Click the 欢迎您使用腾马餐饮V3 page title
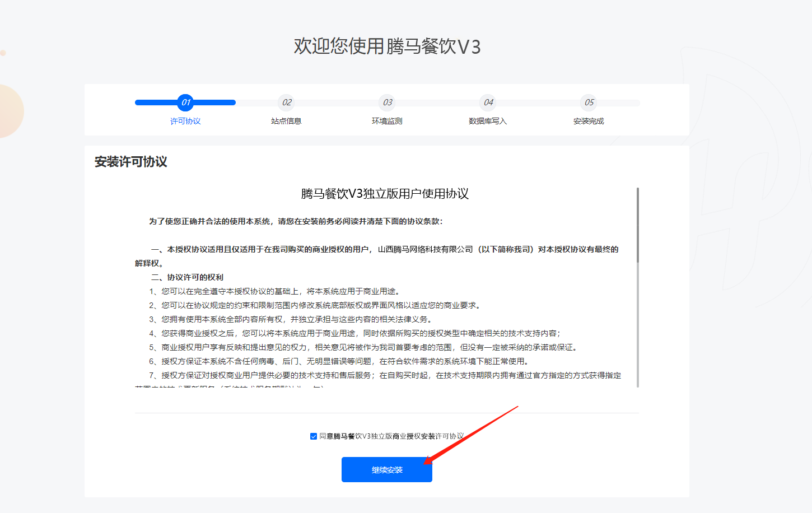 click(x=387, y=46)
